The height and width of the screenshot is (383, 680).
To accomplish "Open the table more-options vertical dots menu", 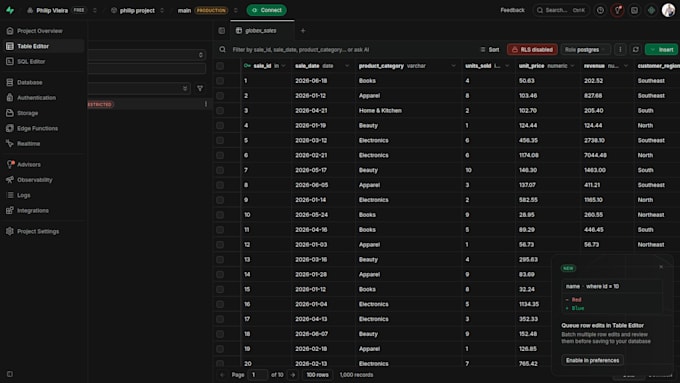I will (x=620, y=49).
